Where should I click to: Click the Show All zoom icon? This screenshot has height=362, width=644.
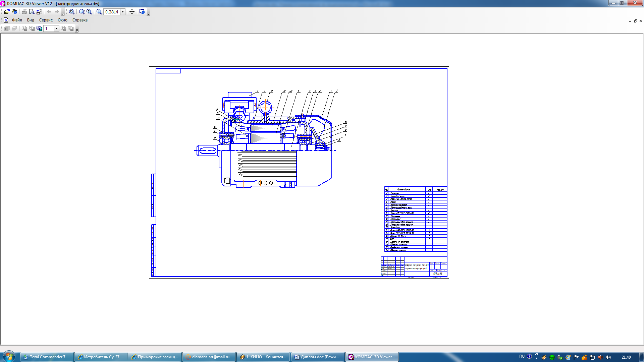point(71,12)
